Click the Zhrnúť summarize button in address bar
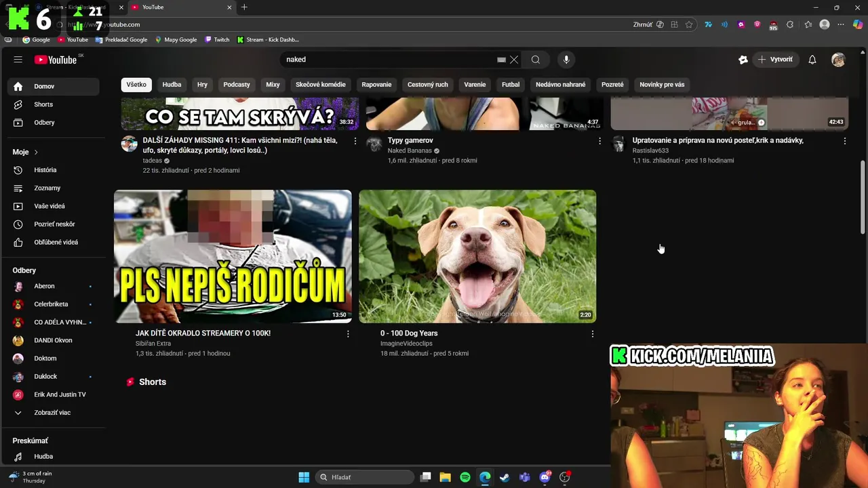Screen dimensions: 868x488 [x=647, y=24]
